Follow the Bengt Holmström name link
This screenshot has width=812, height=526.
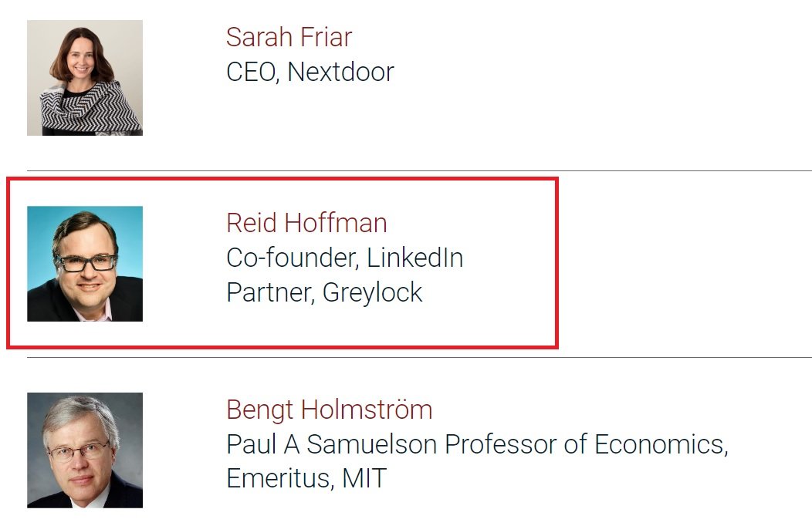[x=329, y=410]
